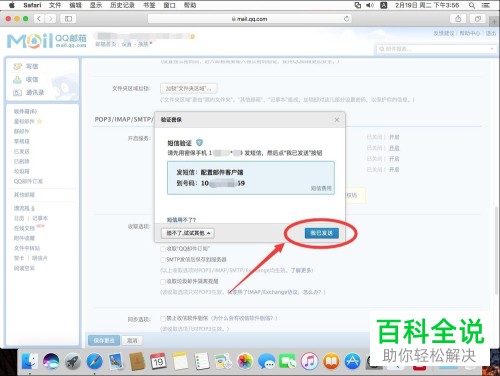The width and height of the screenshot is (500, 376).
Task: Click the last 开启 link in service list
Action: coord(394,170)
